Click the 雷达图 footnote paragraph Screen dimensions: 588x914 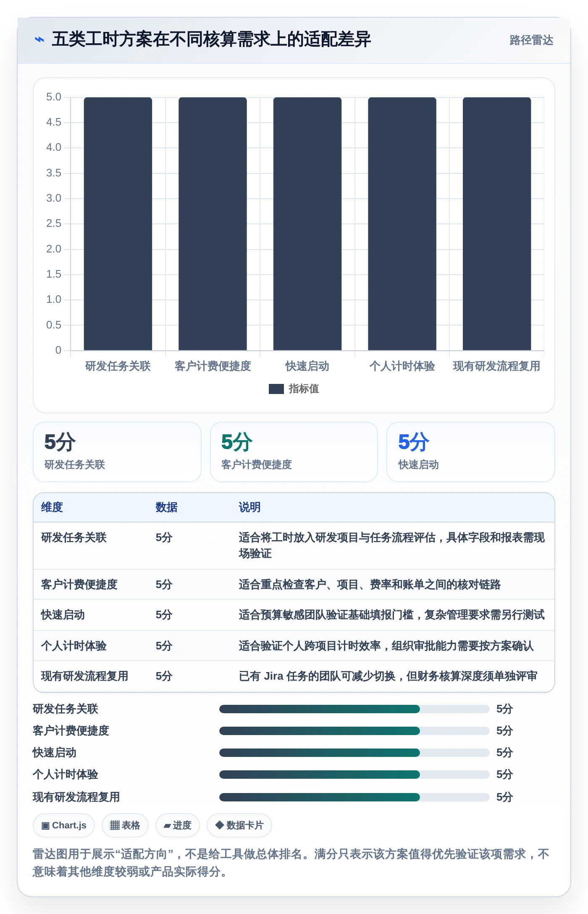coord(291,863)
